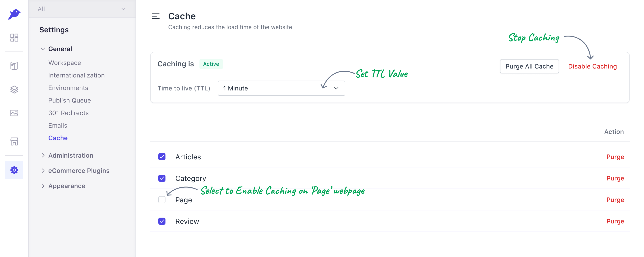Screen dimensions: 644x257
Task: Uncheck the Review caching checkbox
Action: click(x=162, y=221)
